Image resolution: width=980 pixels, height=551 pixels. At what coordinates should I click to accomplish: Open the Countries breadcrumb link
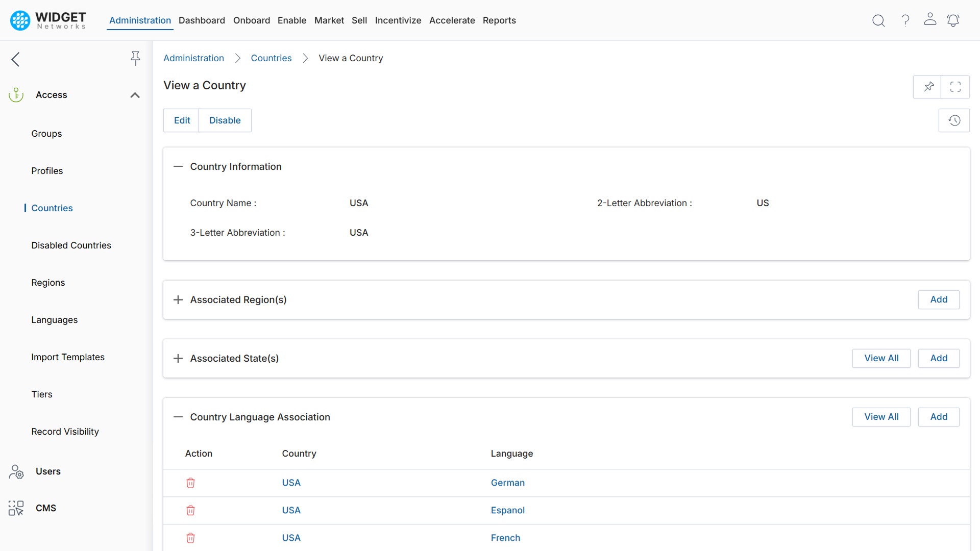pos(271,58)
